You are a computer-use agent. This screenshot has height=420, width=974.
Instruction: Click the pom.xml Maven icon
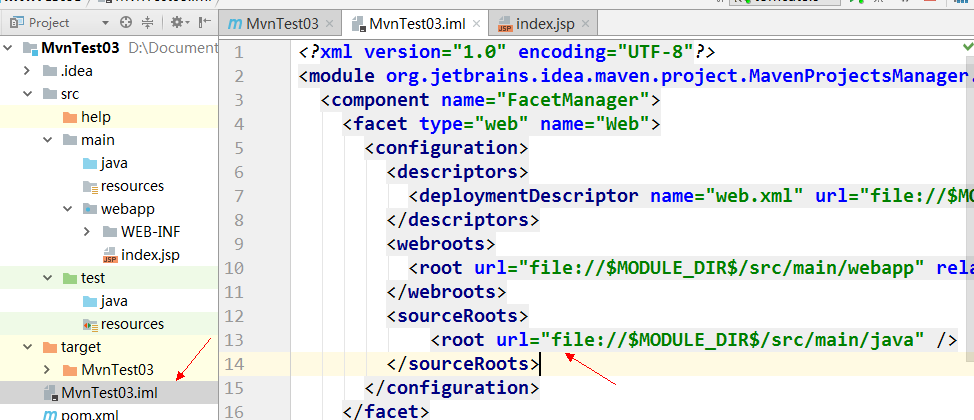coord(49,415)
